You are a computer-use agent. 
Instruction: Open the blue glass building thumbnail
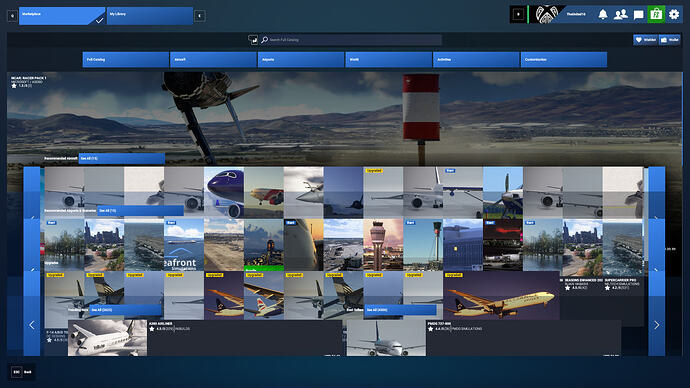pos(463,245)
